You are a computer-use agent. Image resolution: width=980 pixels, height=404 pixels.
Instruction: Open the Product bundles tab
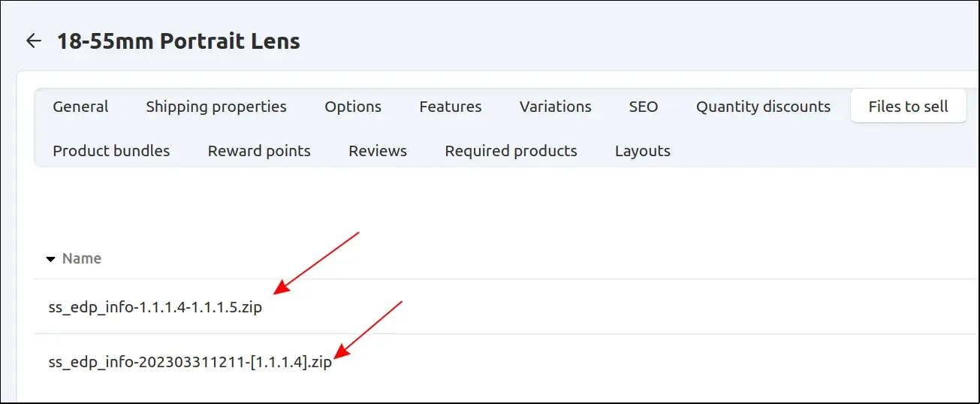point(111,151)
